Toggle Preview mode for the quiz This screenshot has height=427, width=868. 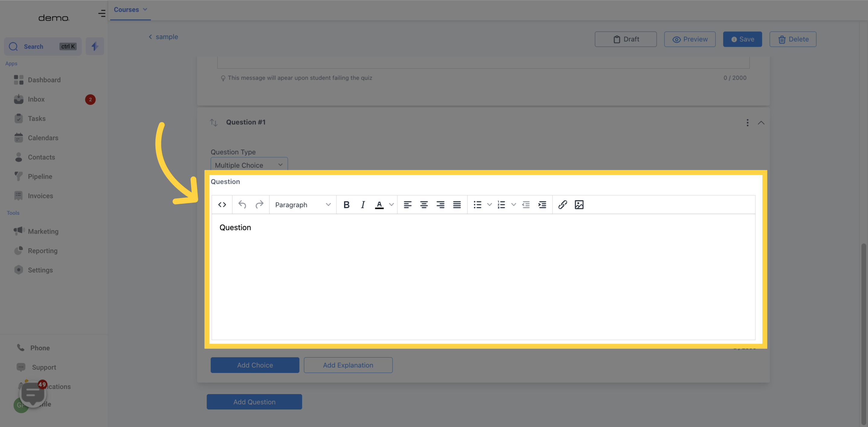pyautogui.click(x=690, y=39)
